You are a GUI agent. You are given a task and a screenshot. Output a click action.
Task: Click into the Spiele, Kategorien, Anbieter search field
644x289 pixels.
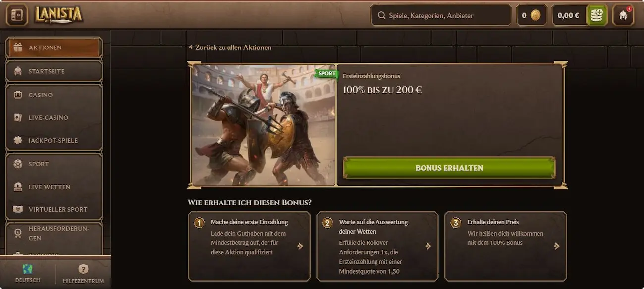tap(441, 15)
